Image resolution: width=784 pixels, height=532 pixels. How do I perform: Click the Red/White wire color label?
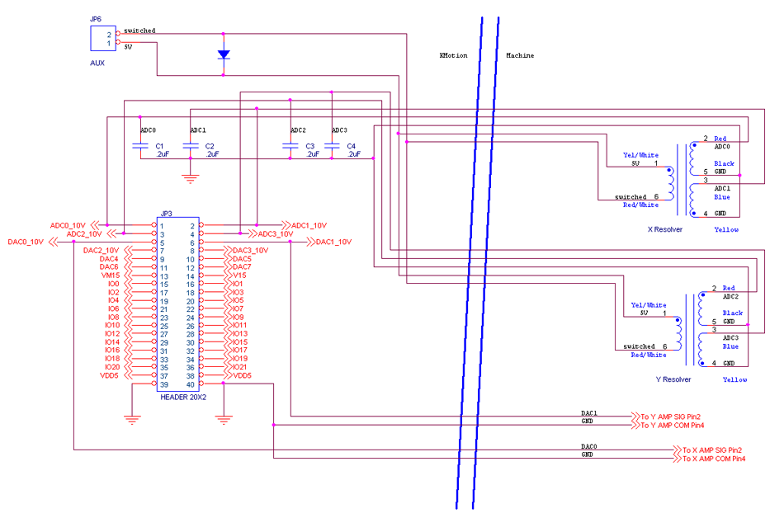tap(641, 205)
